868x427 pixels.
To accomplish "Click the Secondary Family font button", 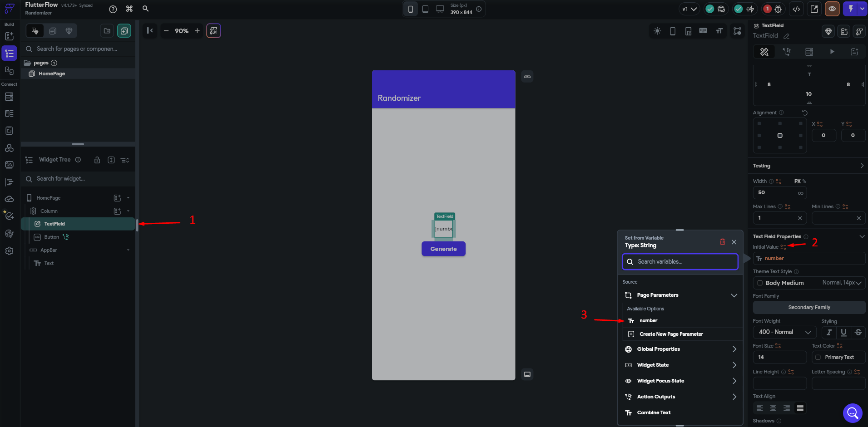I will click(809, 307).
